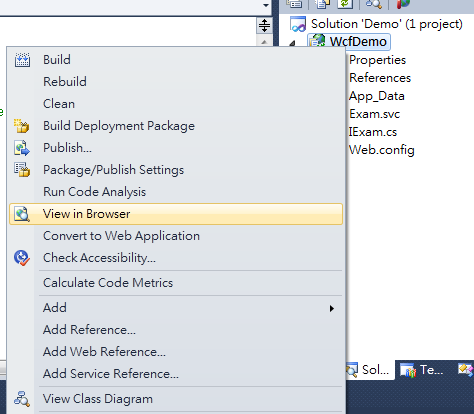This screenshot has height=414, width=474.
Task: Switch to Solution Explorer tab
Action: pos(370,370)
